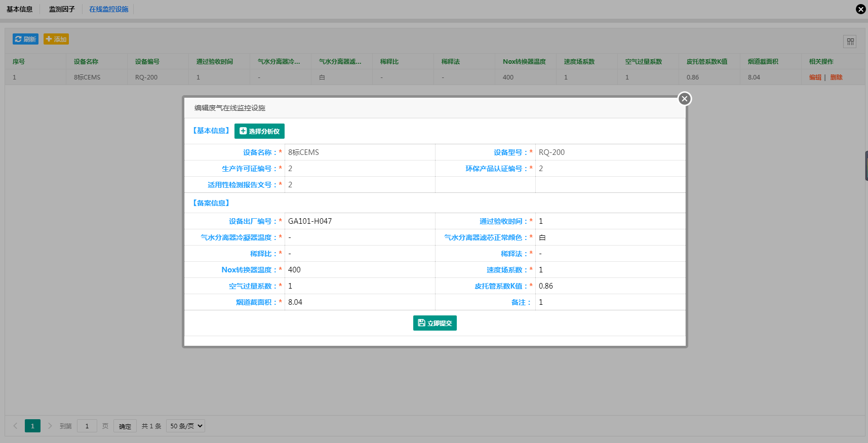Submit form with 立即提交 button
Viewport: 868px width, 443px height.
click(435, 323)
